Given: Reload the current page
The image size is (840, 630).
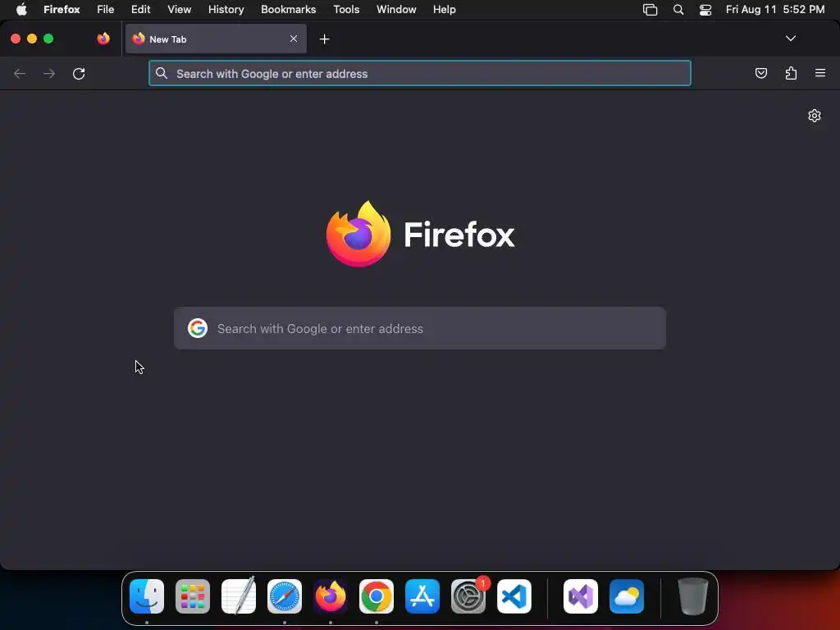Looking at the screenshot, I should (x=79, y=73).
